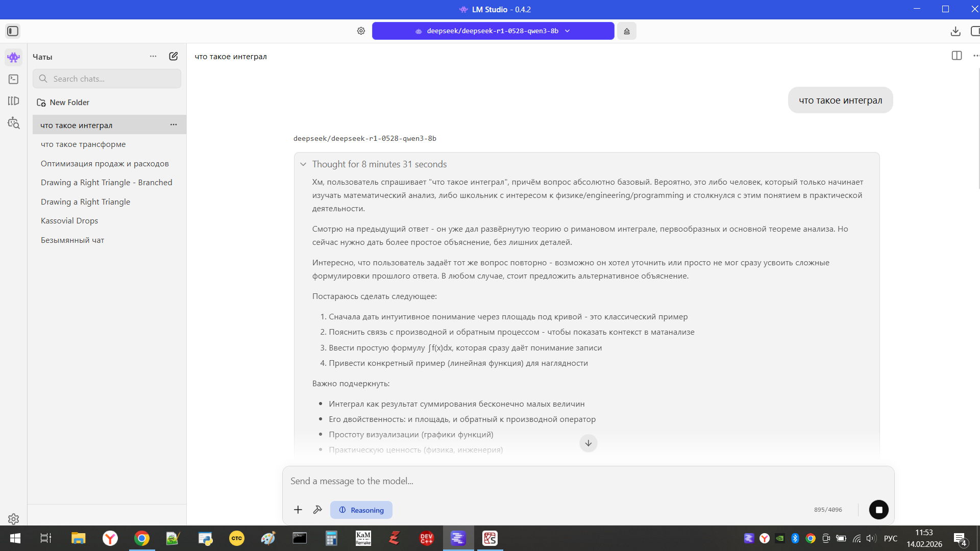
Task: Select the 'Kassovial Drops' chat
Action: point(69,221)
